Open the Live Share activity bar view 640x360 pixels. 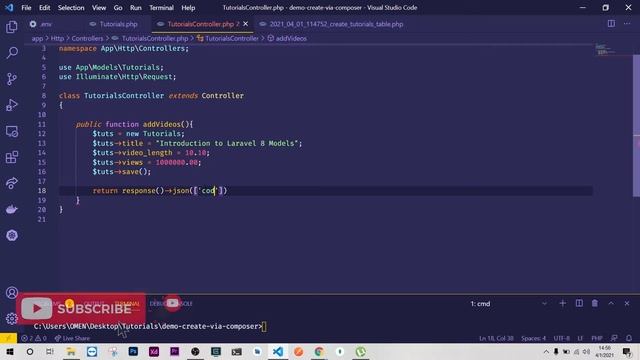pyautogui.click(x=12, y=183)
